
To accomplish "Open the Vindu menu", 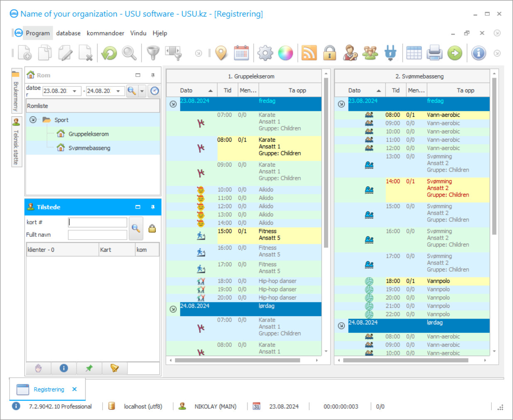I will pos(138,33).
